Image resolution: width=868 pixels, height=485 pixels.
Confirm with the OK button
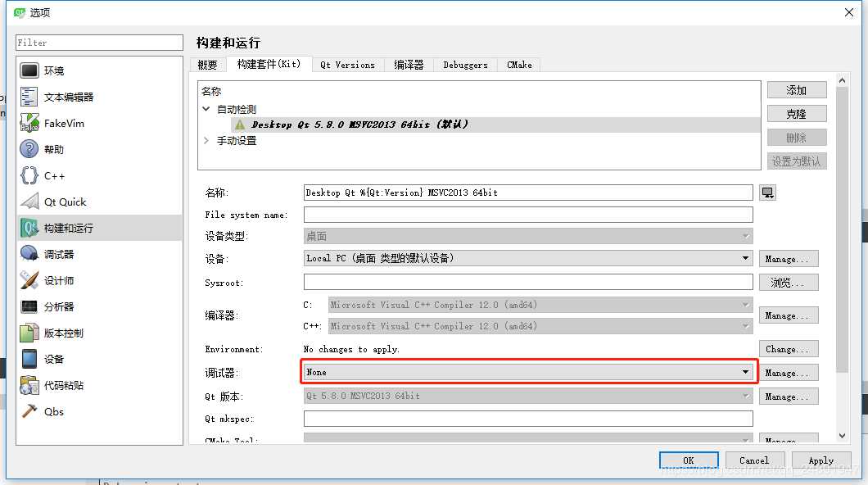[689, 460]
